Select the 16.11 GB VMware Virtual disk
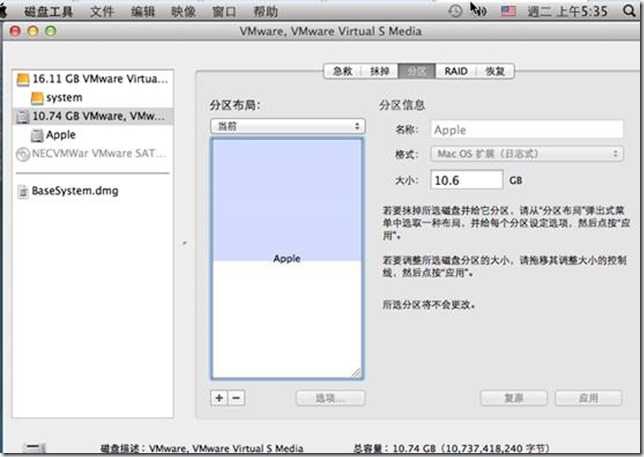Screen dimensions: 644x457 click(93, 78)
